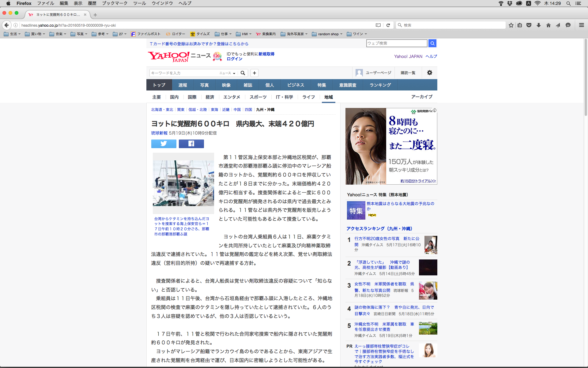588x368 pixels.
Task: Click the yacht photo thumbnail in article
Action: click(x=183, y=183)
